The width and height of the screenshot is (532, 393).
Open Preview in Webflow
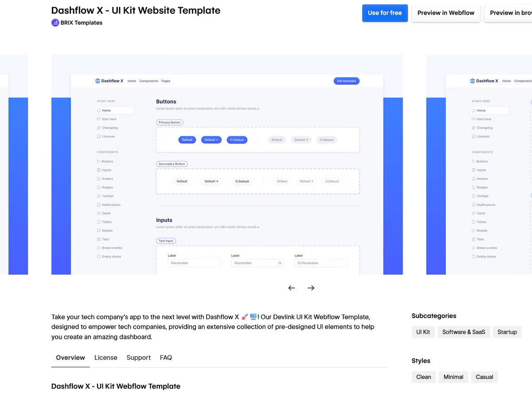446,13
